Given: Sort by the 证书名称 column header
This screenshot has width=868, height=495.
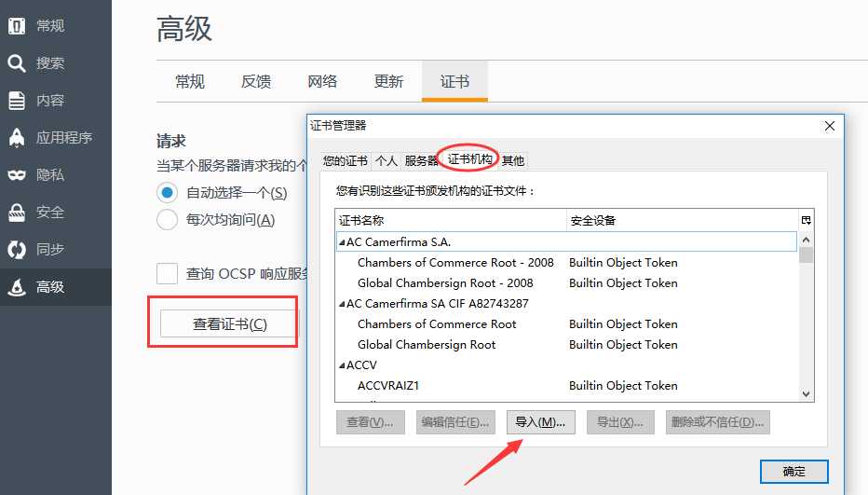Looking at the screenshot, I should (x=451, y=220).
